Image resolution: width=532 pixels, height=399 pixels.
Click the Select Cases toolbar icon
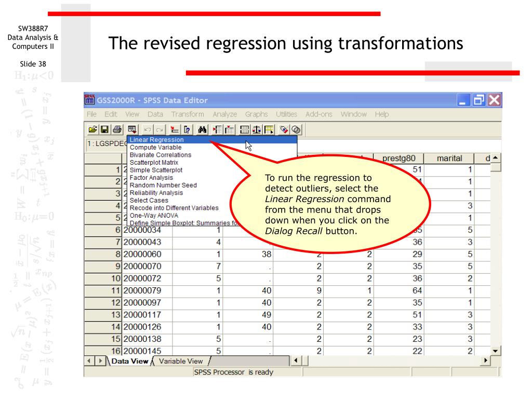[269, 129]
